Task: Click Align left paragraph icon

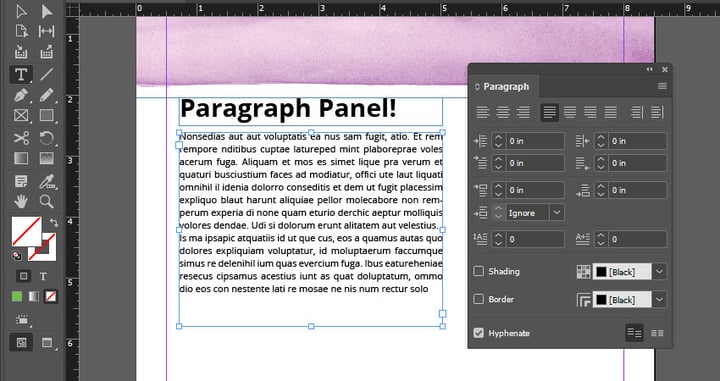Action: pyautogui.click(x=483, y=112)
